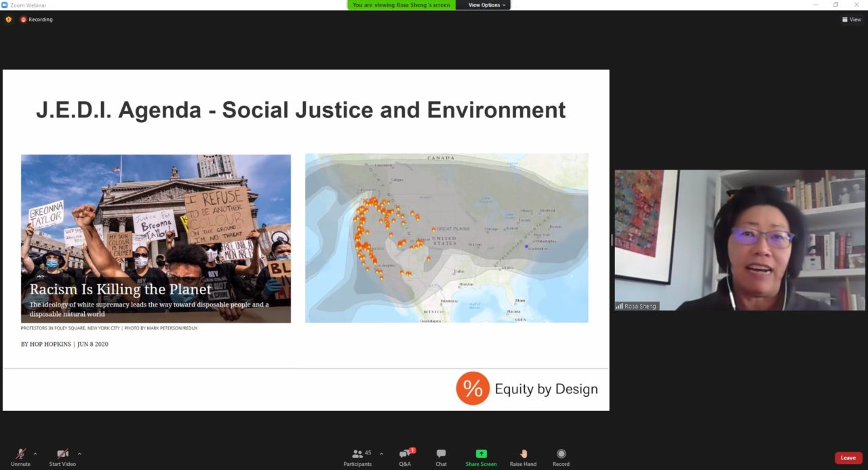Image resolution: width=868 pixels, height=470 pixels.
Task: Open the View Options dropdown menu
Action: point(487,5)
